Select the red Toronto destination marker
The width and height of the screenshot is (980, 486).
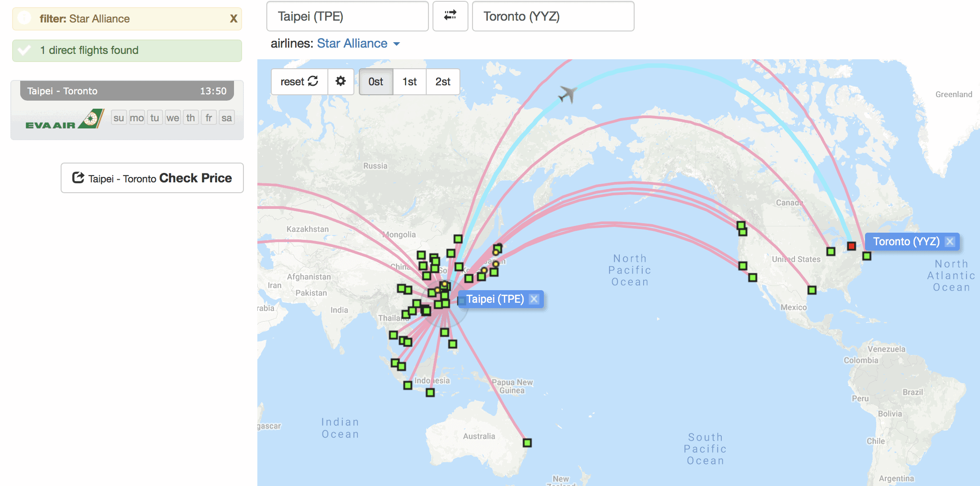point(851,246)
